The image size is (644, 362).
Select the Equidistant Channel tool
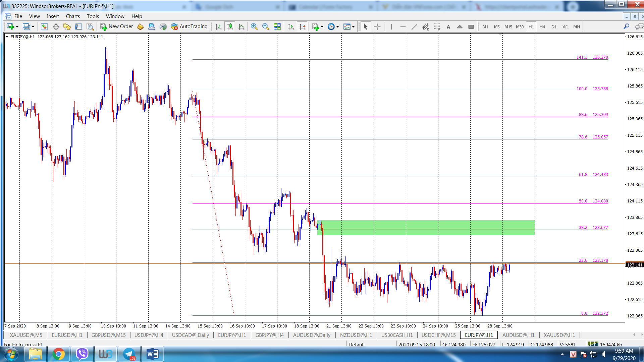click(426, 26)
